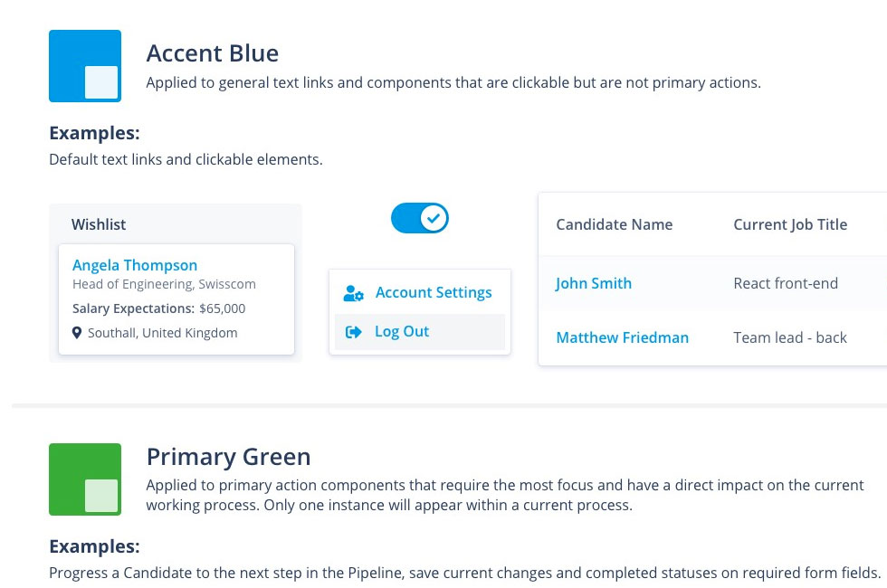
Task: Click the React front-end job title cell
Action: (786, 283)
